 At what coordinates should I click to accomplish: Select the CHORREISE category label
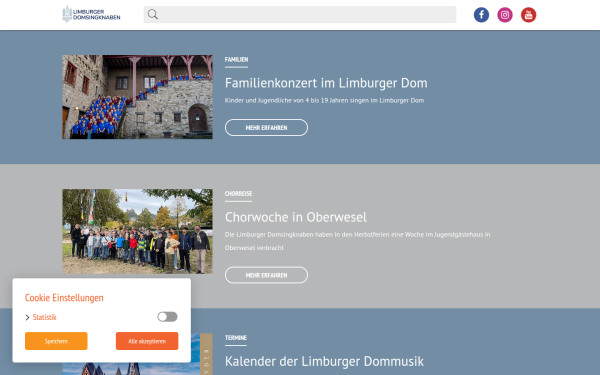238,194
